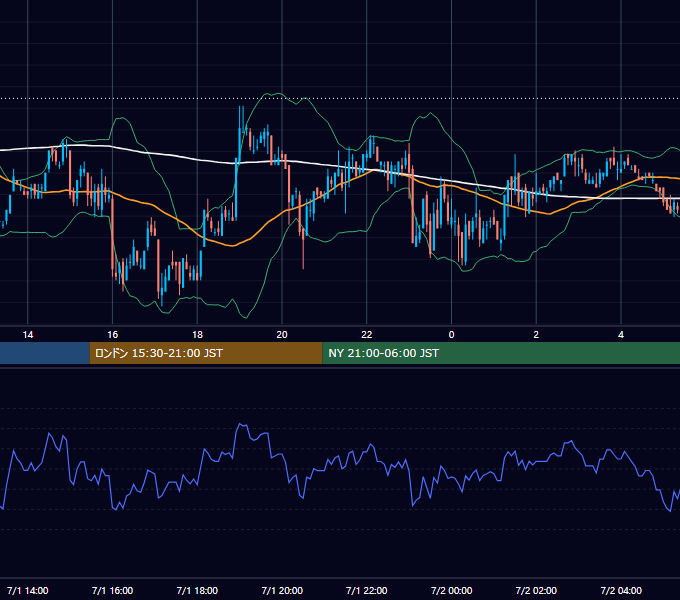680x600 pixels.
Task: Click the ロンドン 15:30-21:00 JST session bar
Action: coord(206,353)
